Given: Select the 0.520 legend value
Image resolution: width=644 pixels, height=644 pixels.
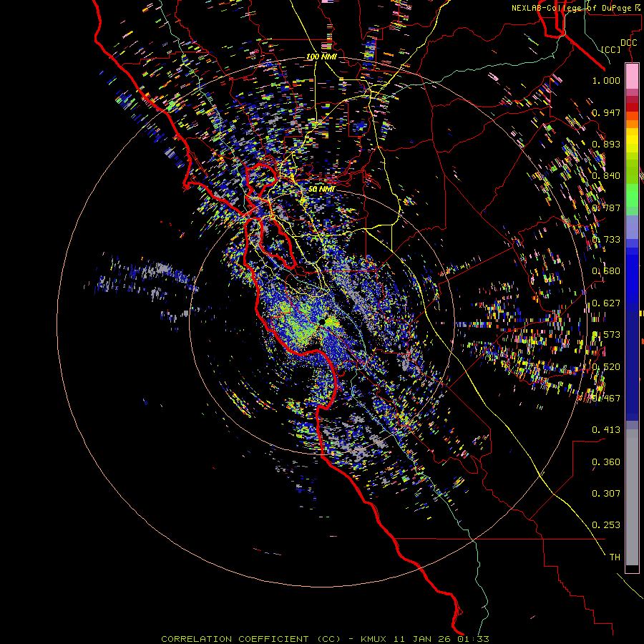Looking at the screenshot, I should [x=606, y=367].
